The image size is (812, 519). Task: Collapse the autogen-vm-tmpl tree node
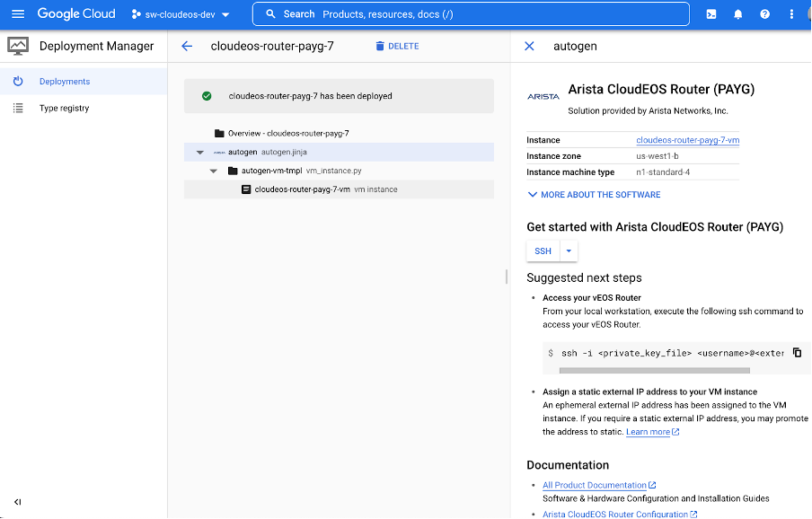coord(214,172)
